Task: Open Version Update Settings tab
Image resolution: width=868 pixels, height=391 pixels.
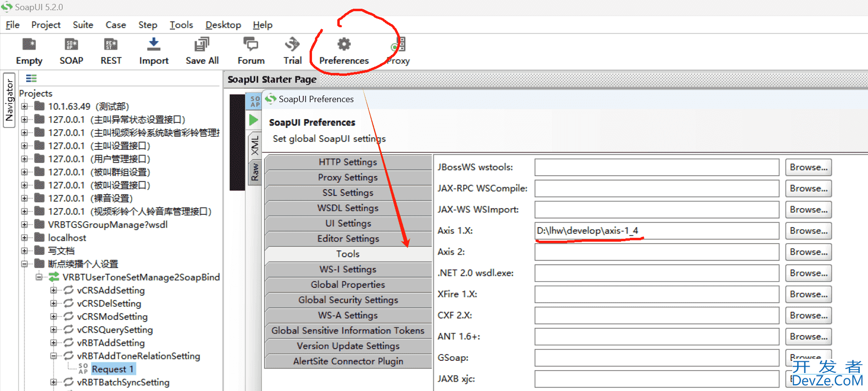Action: coord(348,346)
